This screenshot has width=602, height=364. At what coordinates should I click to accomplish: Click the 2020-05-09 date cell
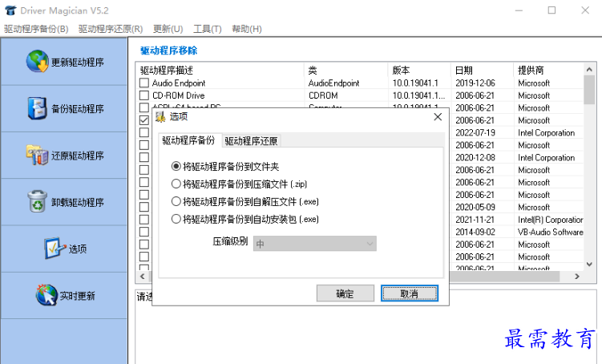pyautogui.click(x=475, y=207)
